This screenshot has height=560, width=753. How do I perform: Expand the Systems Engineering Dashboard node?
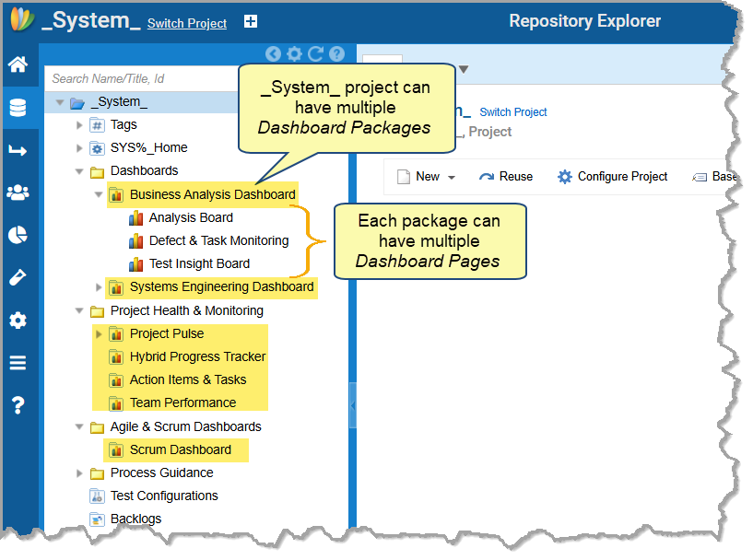(x=99, y=287)
